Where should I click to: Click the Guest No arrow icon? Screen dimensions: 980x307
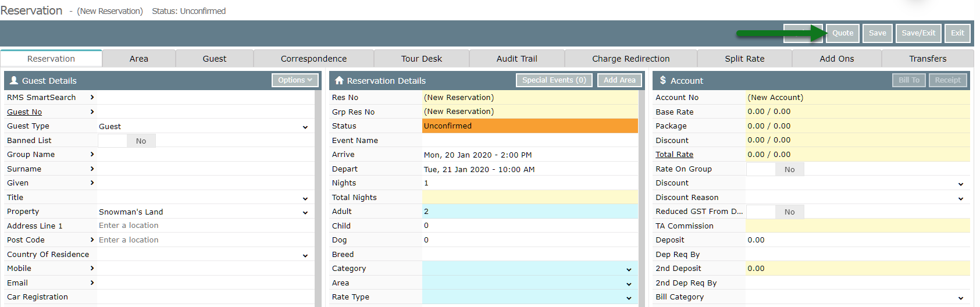pos(92,112)
